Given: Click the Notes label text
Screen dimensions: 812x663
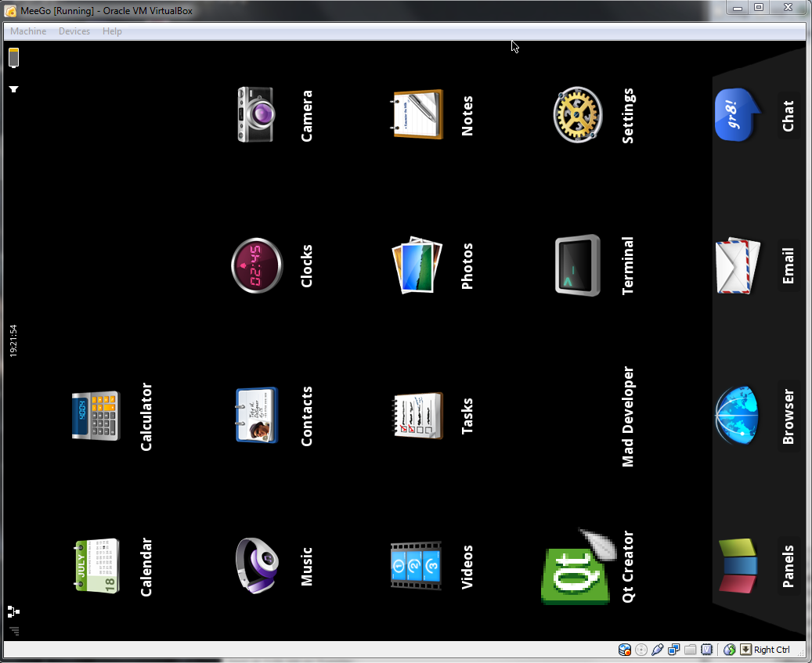Looking at the screenshot, I should (467, 116).
